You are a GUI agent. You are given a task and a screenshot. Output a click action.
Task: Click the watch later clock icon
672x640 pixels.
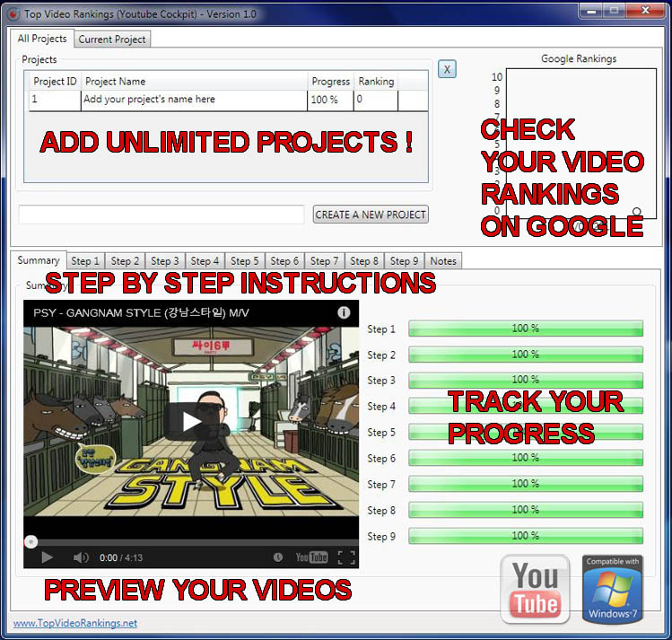pyautogui.click(x=278, y=557)
